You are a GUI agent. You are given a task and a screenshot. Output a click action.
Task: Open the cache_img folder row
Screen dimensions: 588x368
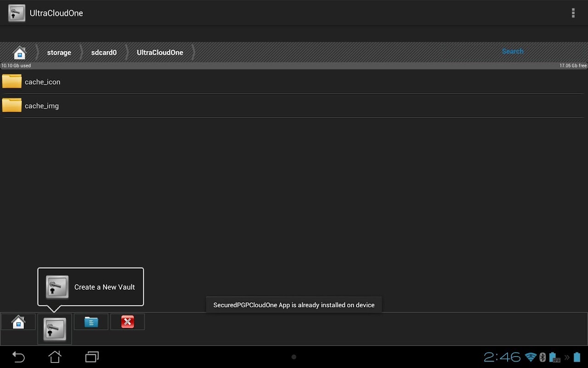pyautogui.click(x=294, y=106)
